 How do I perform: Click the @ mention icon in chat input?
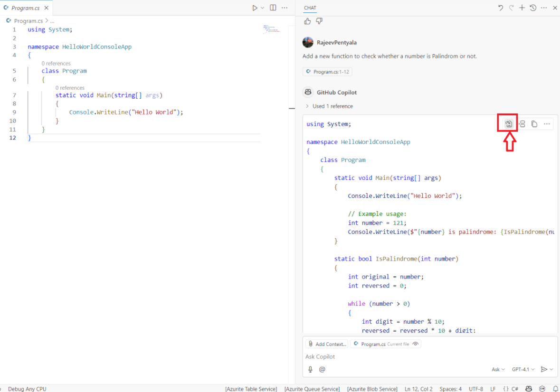[x=322, y=369]
